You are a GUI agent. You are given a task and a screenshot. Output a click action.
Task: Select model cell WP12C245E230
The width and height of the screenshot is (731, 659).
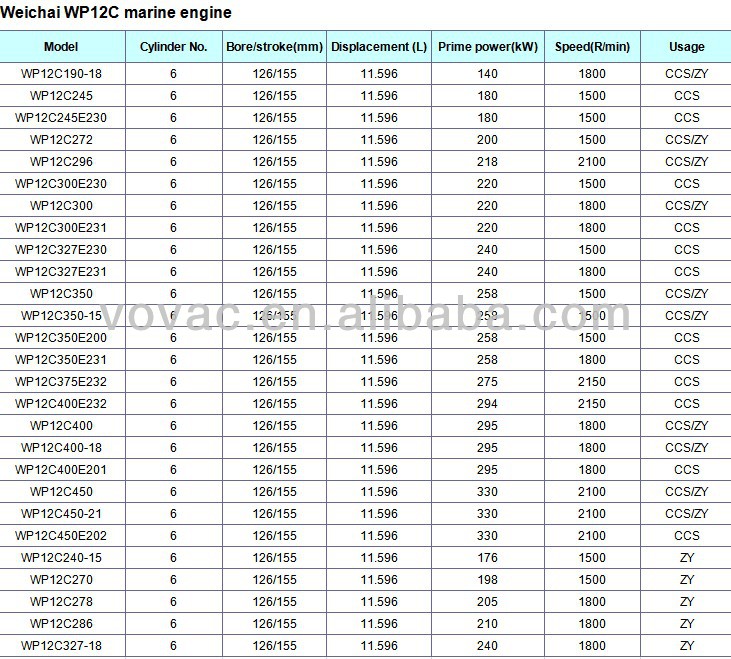click(61, 117)
